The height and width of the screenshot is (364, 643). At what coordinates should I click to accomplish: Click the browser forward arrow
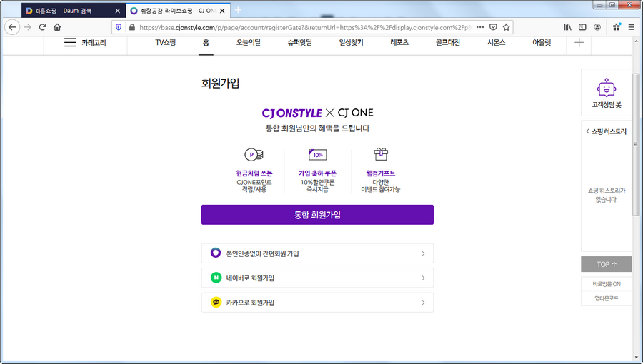[27, 27]
